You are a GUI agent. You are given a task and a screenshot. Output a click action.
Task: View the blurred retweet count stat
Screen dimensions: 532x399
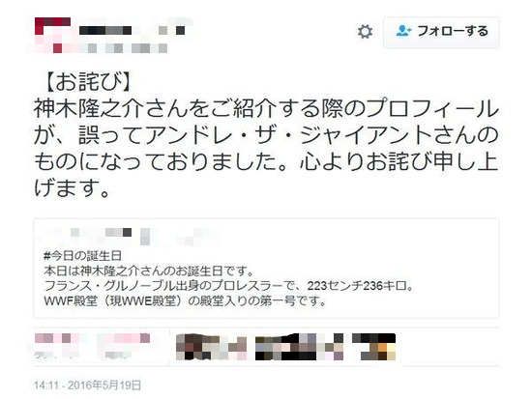tap(58, 346)
